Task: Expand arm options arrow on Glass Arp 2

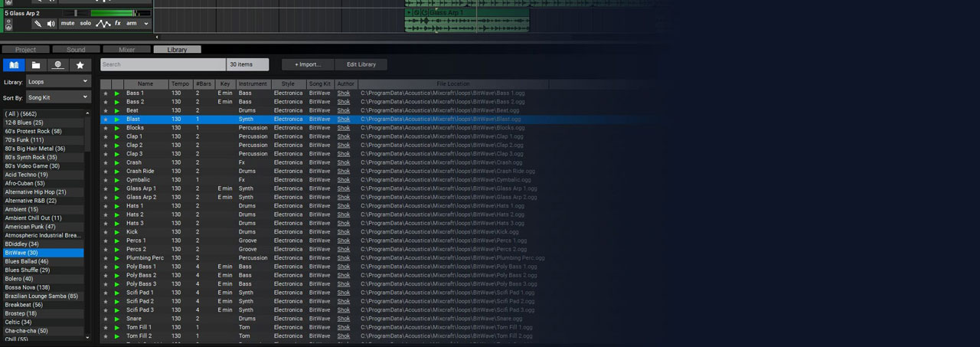Action: pos(146,24)
